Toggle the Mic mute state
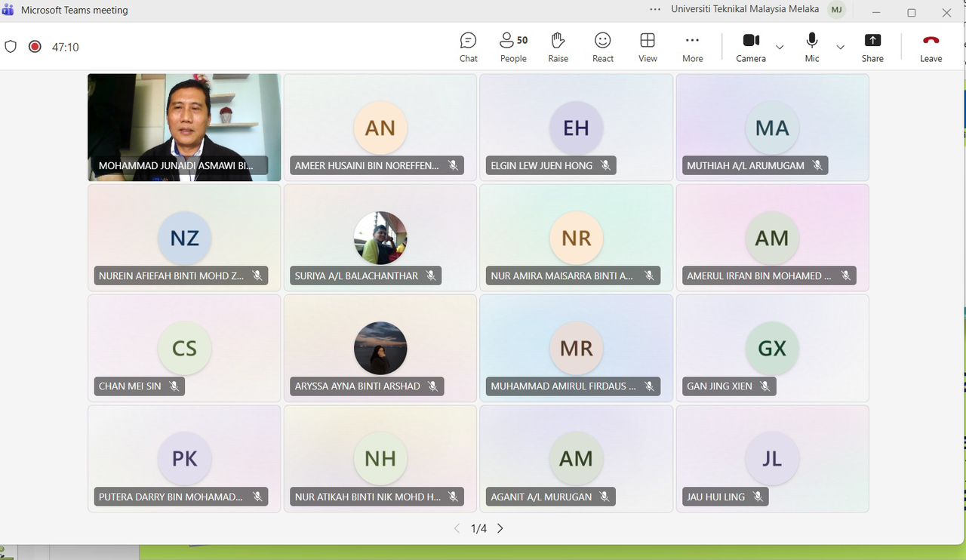This screenshot has width=966, height=560. click(812, 47)
